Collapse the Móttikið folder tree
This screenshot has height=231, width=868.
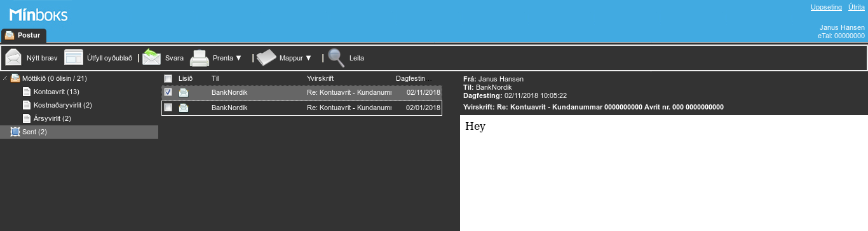[x=5, y=78]
